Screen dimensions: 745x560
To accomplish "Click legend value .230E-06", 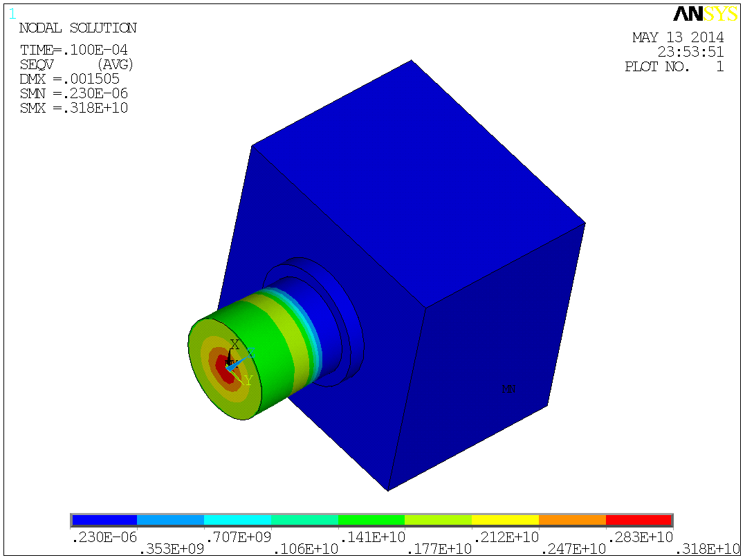I will tap(104, 537).
